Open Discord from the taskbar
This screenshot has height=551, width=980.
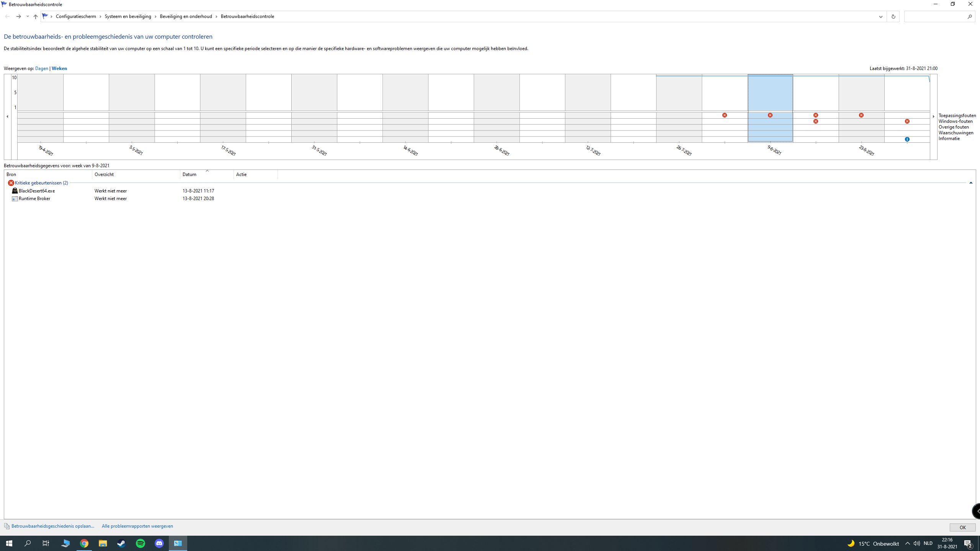tap(159, 543)
